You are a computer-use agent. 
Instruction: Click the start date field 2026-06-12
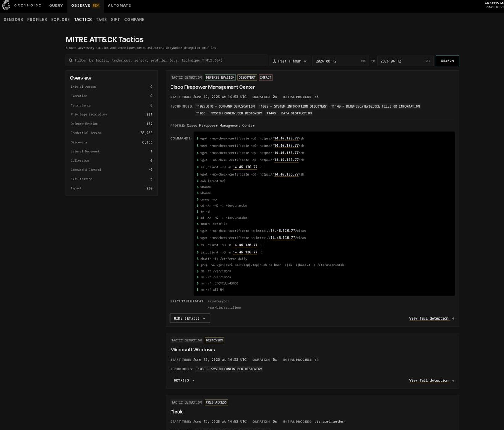pos(341,61)
